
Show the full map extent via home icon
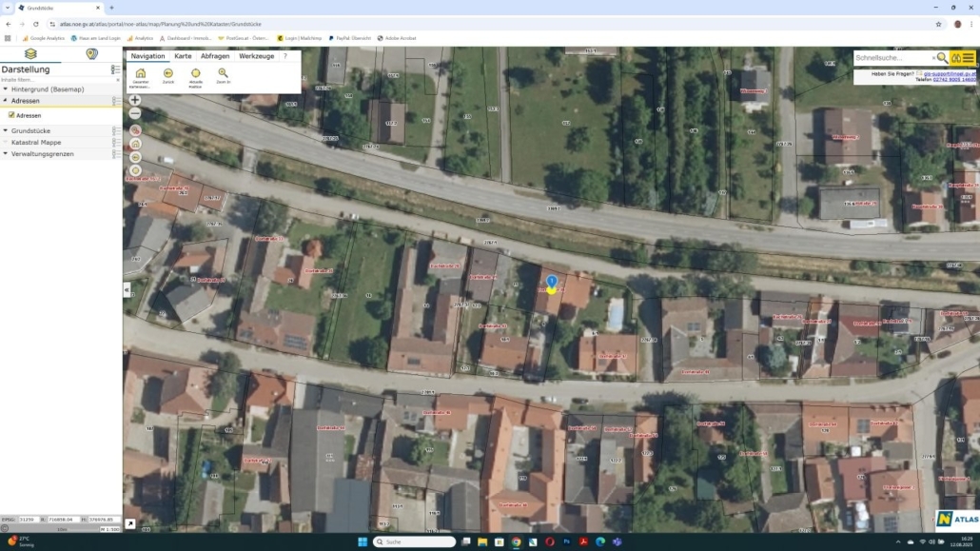141,73
